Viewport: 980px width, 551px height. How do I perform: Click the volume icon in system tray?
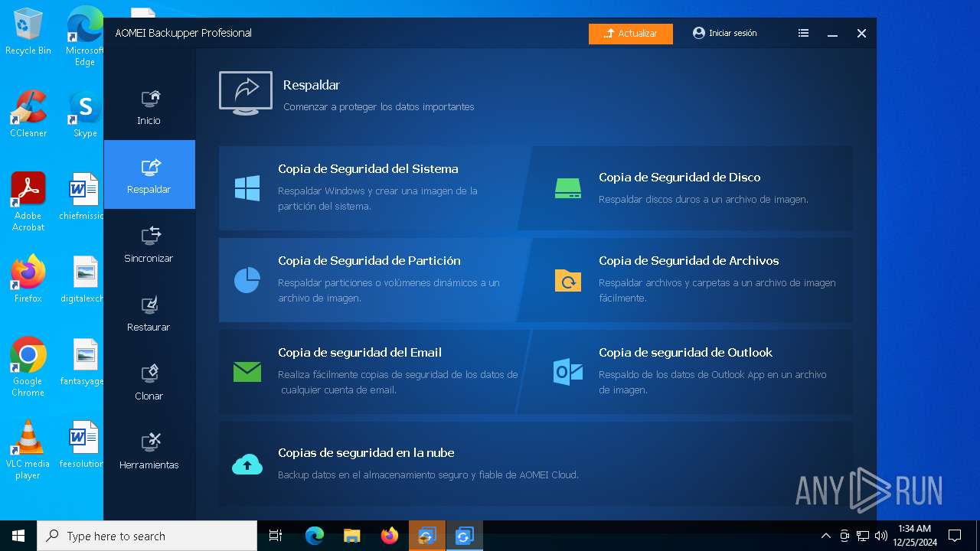tap(880, 536)
